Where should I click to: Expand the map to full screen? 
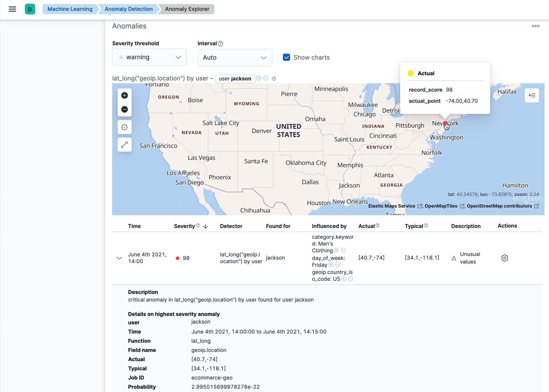[124, 144]
